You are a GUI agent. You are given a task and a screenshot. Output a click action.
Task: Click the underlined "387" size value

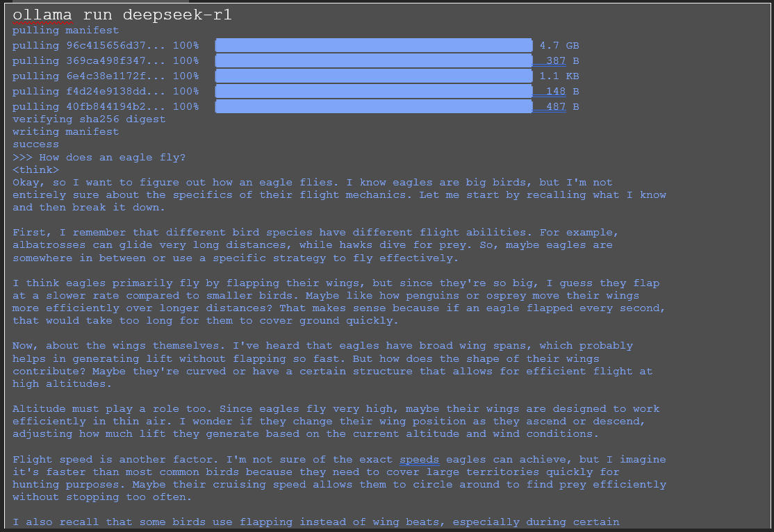click(x=556, y=60)
